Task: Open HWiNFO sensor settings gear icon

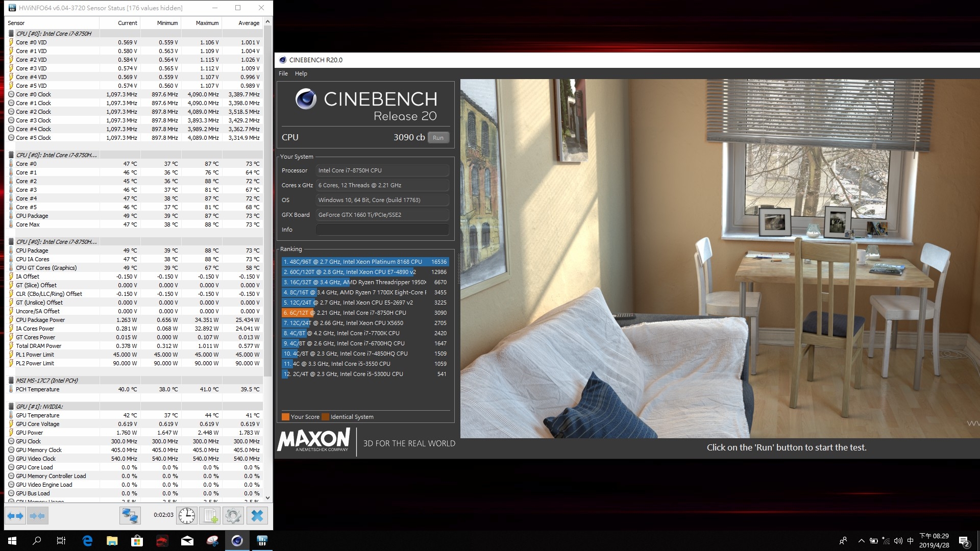Action: pyautogui.click(x=233, y=516)
